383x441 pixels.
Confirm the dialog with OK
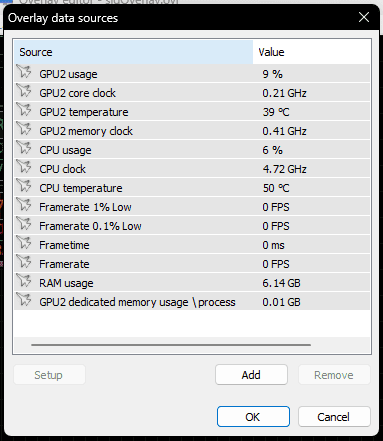[x=253, y=416]
